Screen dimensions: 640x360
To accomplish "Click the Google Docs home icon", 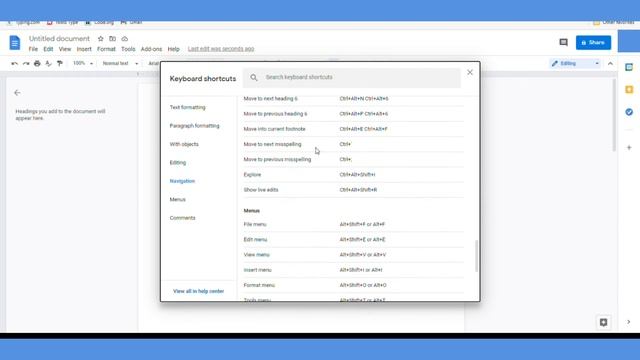I will tap(15, 42).
